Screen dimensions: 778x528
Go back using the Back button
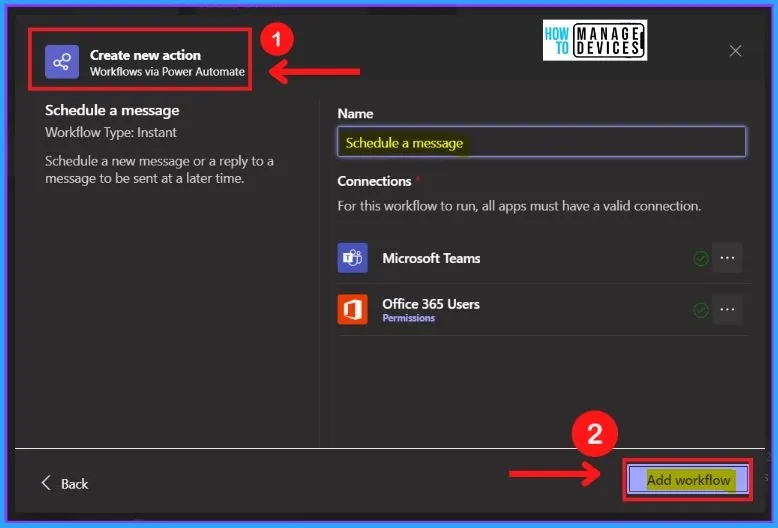65,483
